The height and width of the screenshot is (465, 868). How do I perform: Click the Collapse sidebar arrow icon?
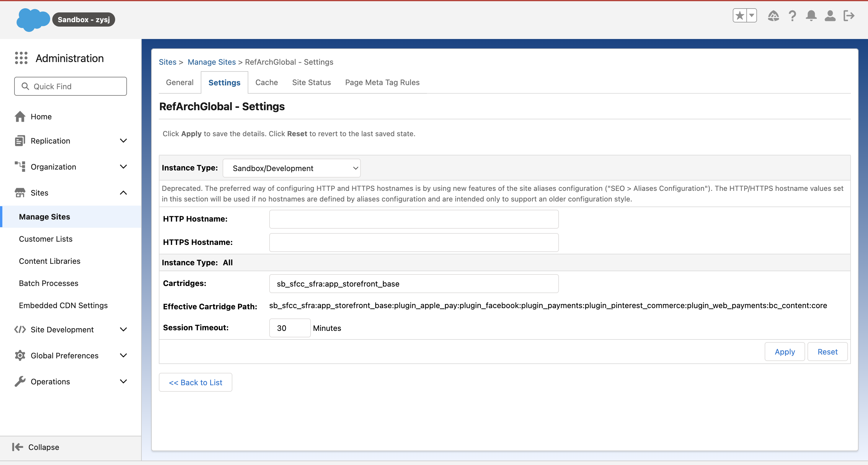[17, 447]
